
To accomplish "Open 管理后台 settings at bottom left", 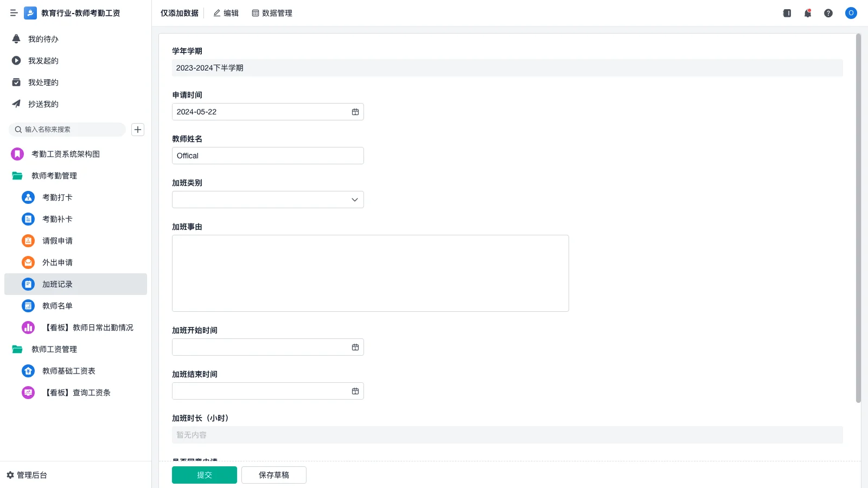I will tap(27, 475).
